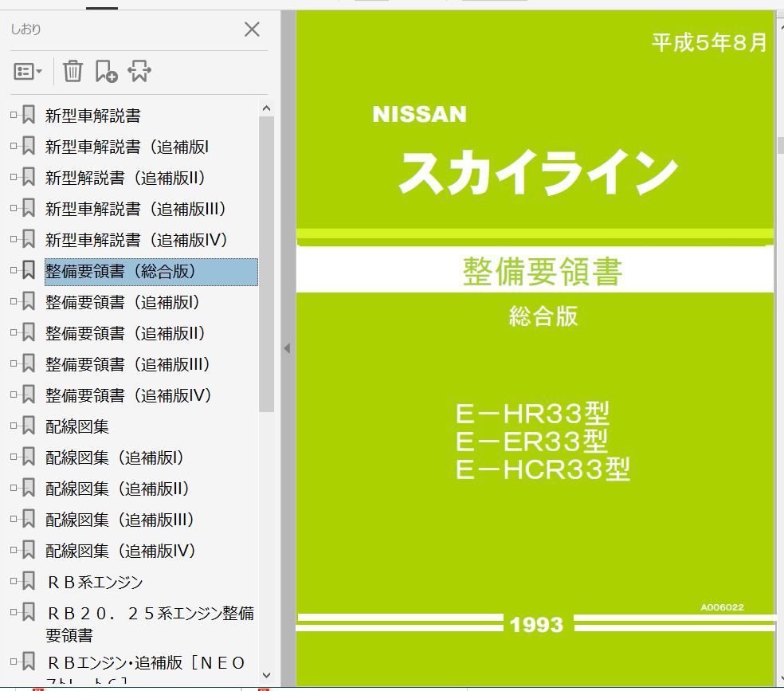Image resolution: width=784 pixels, height=691 pixels.
Task: Go to bookmark ＲＢ２０．２５系エンジン整備要領書
Action: tap(150, 623)
